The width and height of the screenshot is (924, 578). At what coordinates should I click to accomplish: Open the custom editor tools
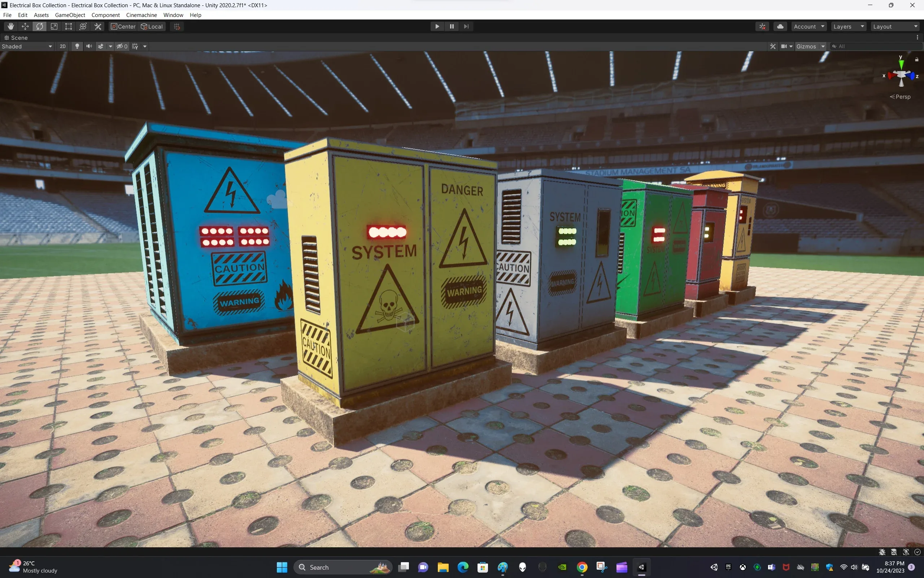coord(98,26)
